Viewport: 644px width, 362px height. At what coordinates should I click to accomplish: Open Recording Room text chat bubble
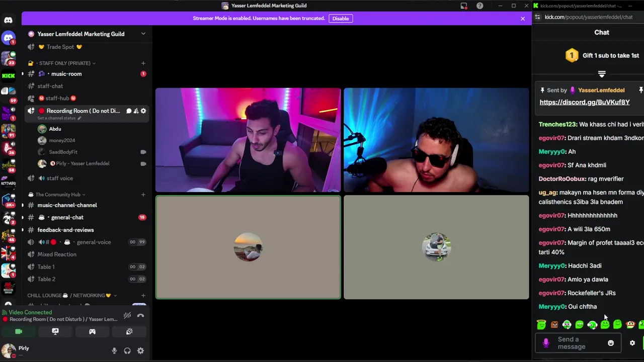(129, 111)
